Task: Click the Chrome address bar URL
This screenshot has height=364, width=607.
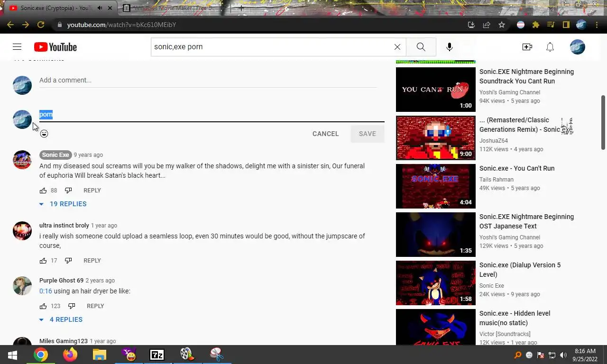Action: pos(121,25)
